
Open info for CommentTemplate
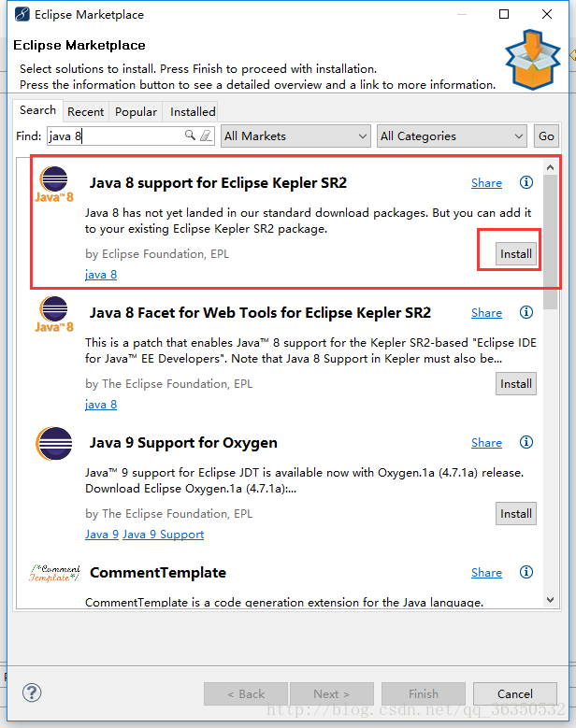pos(526,573)
